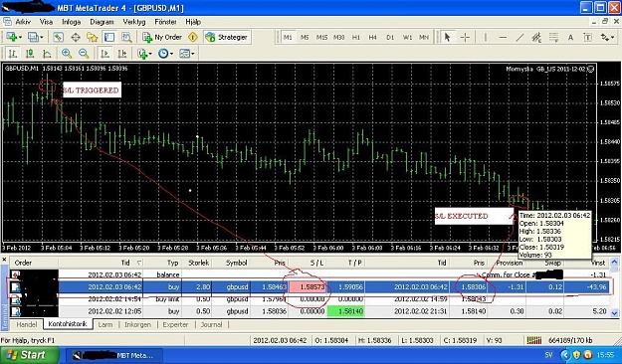Screen dimensions: 622x364
Task: Click the yellow diamond MetaEditor icon
Action: 193,37
